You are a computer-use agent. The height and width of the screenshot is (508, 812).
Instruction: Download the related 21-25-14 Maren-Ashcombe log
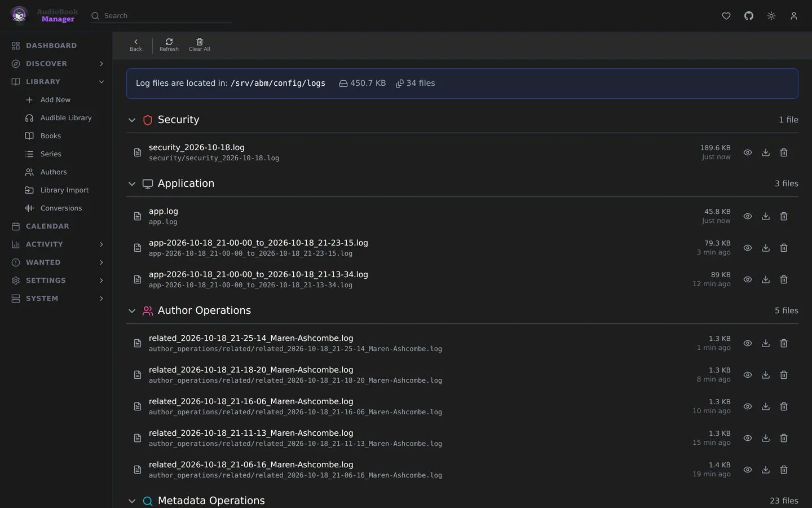click(766, 343)
